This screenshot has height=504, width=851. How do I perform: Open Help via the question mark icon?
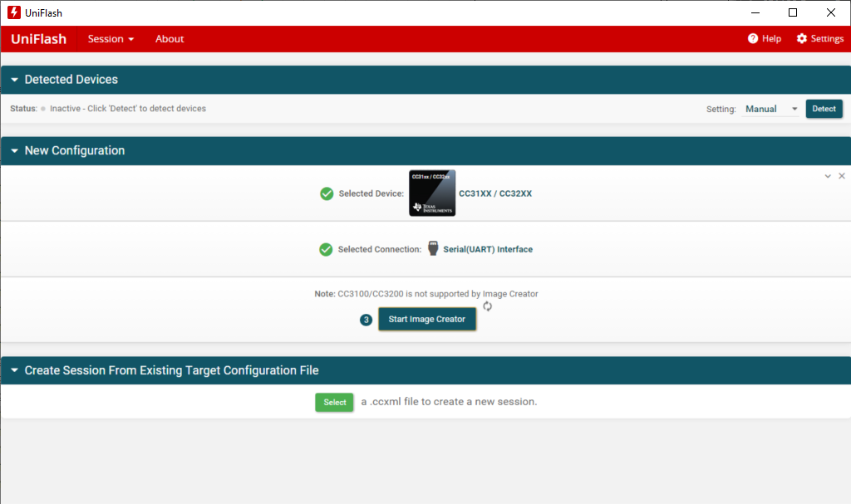point(753,38)
